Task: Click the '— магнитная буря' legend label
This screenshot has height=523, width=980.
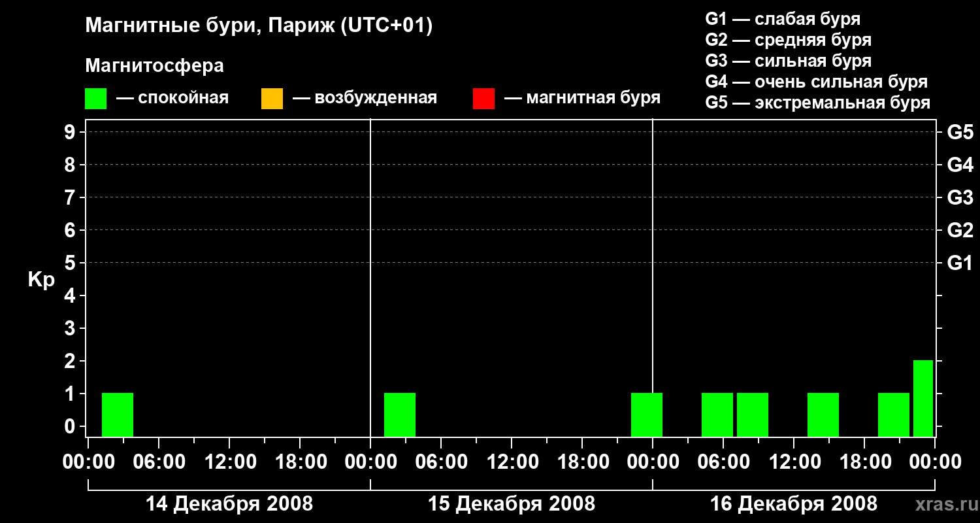Action: click(x=582, y=99)
